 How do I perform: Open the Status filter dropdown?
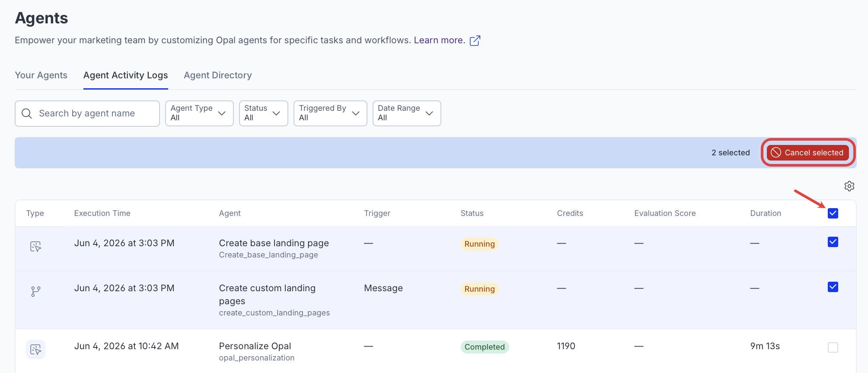pyautogui.click(x=264, y=113)
